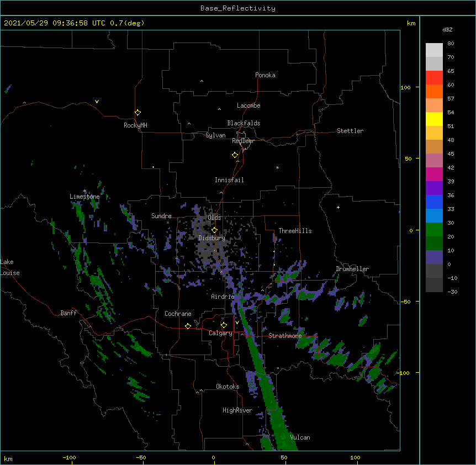Viewport: 476px width, 465px height.
Task: Click the dark green 10–20 dBZ legend swatch
Action: (x=434, y=243)
